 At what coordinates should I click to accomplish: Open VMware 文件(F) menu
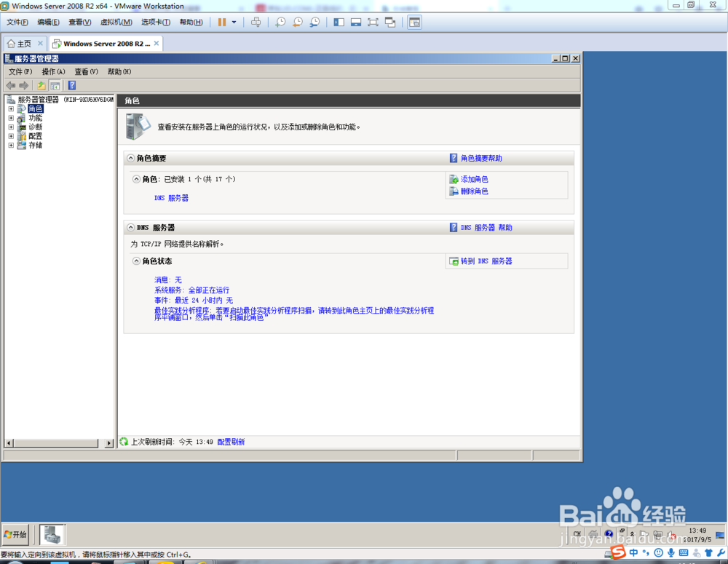[x=17, y=23]
